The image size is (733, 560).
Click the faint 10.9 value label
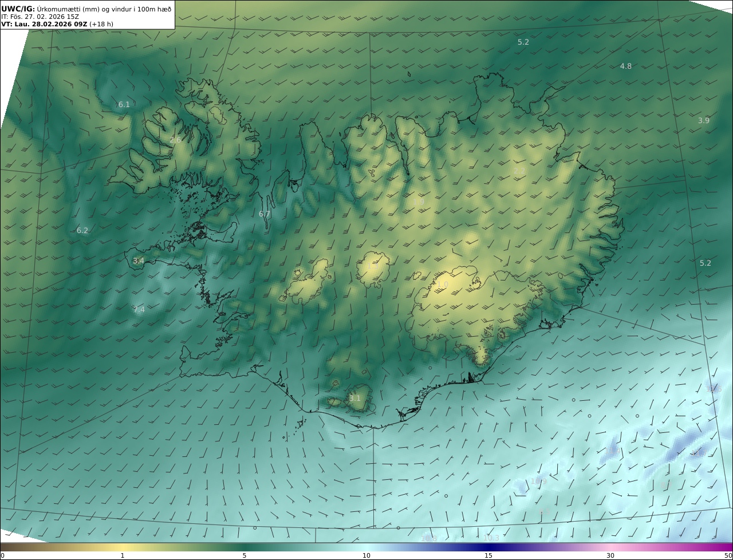(539, 482)
